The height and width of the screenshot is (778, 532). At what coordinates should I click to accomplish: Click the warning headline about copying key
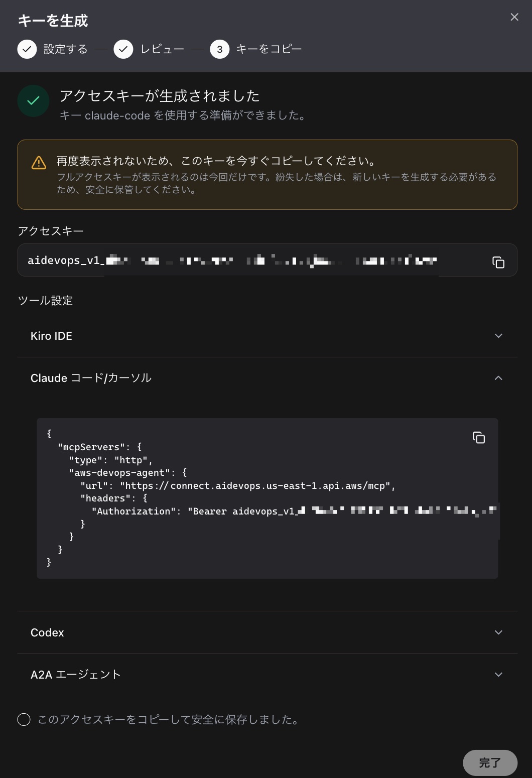tap(217, 161)
